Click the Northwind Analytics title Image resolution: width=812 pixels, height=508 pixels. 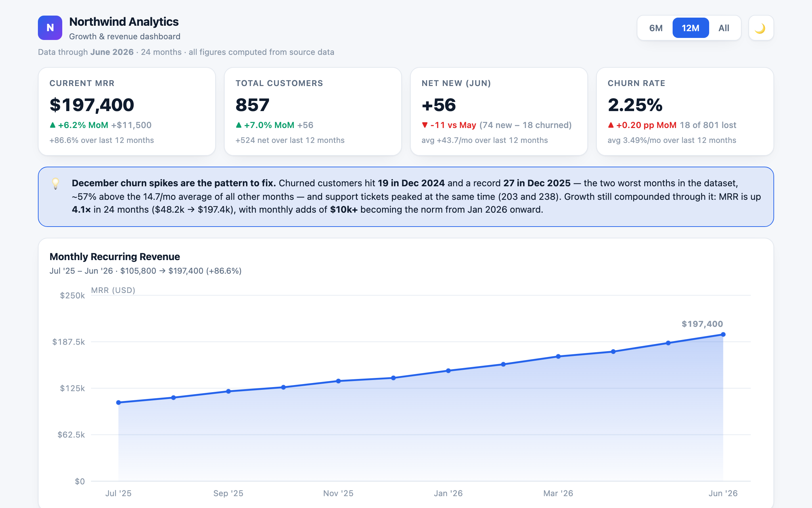(x=124, y=22)
